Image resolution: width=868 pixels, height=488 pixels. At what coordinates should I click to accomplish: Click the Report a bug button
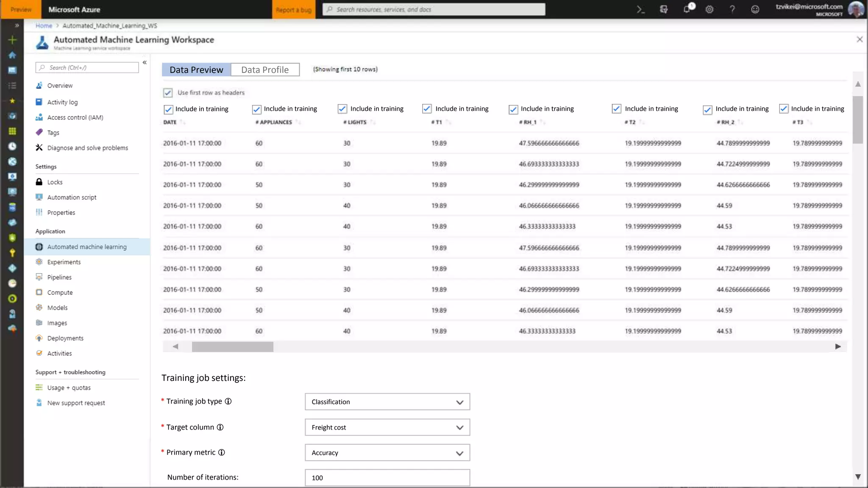coord(294,9)
